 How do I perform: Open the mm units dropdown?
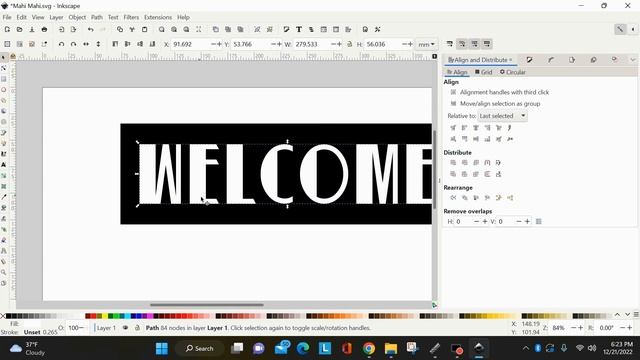pos(426,44)
